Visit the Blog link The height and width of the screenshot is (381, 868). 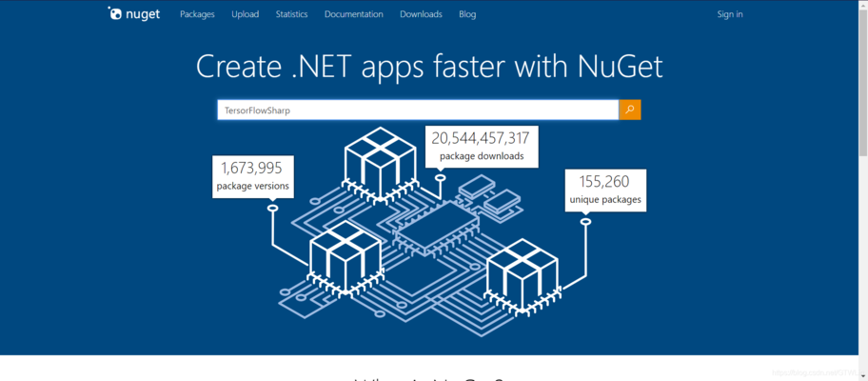point(467,14)
